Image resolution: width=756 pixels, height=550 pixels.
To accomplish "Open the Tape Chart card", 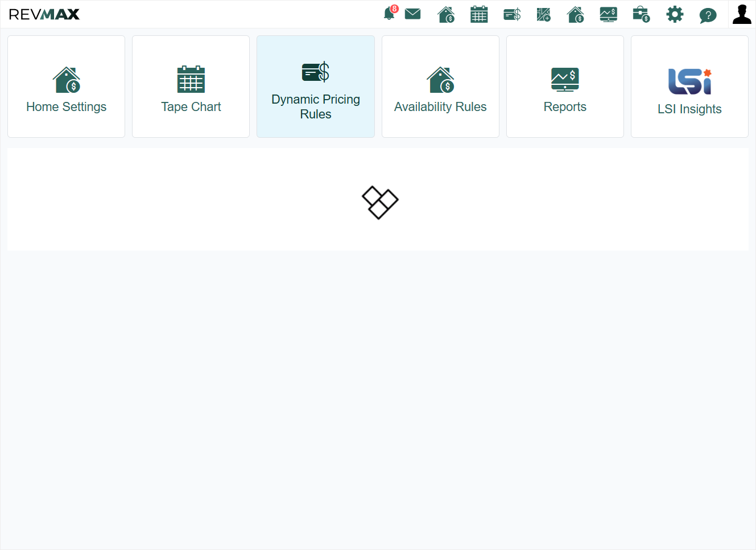I will (x=191, y=87).
